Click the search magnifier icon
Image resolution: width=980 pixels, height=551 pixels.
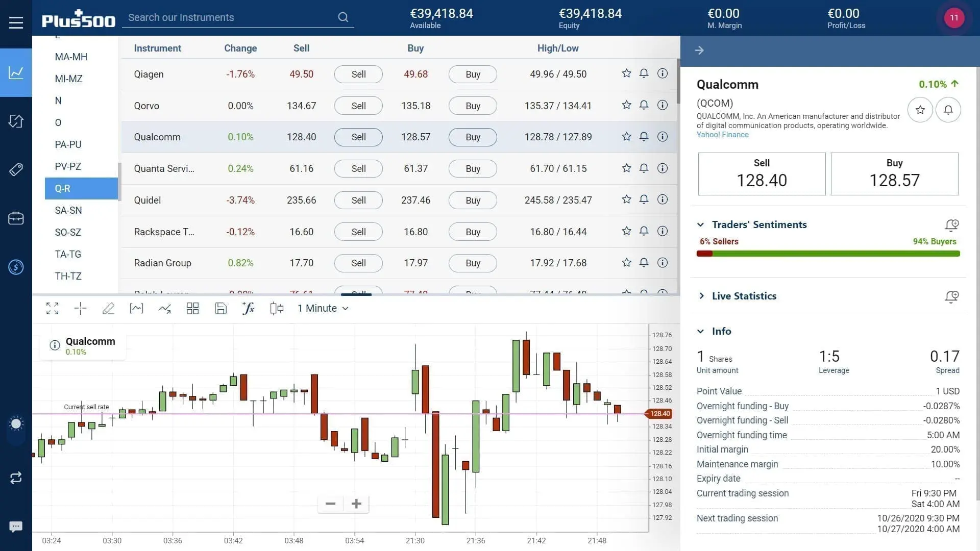coord(343,17)
